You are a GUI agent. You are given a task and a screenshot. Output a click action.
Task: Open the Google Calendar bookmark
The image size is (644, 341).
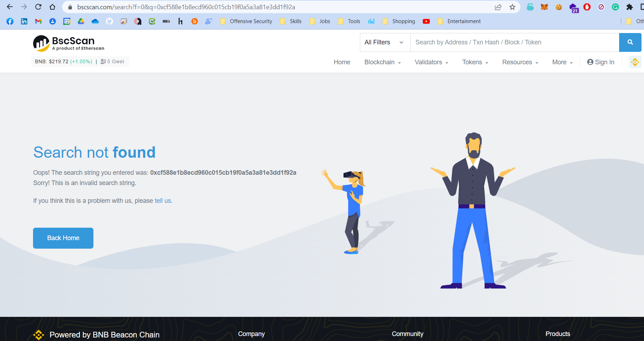(x=67, y=21)
